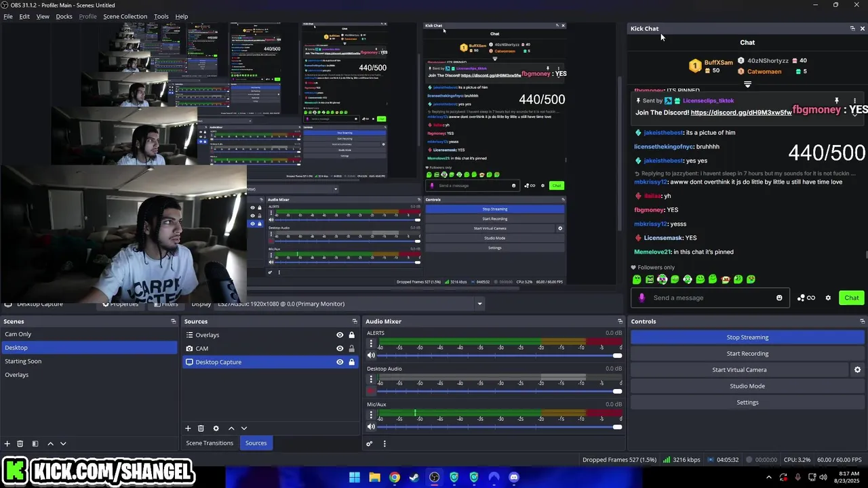Mute the Mic/Aux audio channel

click(371, 426)
